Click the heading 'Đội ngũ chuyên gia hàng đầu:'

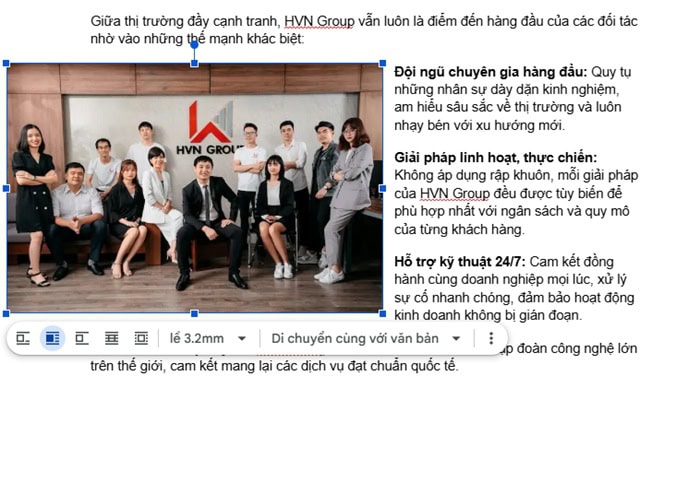click(491, 72)
